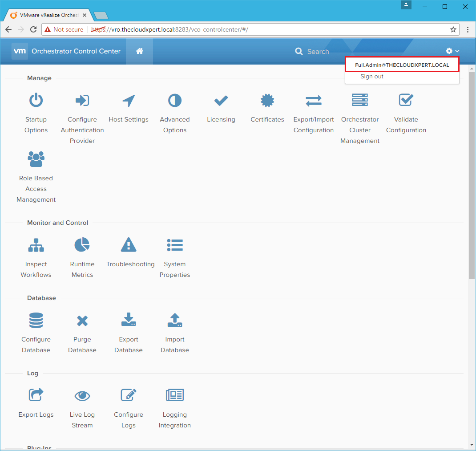Open Export/Import Configuration arrows icon
This screenshot has height=451, width=476.
(x=314, y=101)
